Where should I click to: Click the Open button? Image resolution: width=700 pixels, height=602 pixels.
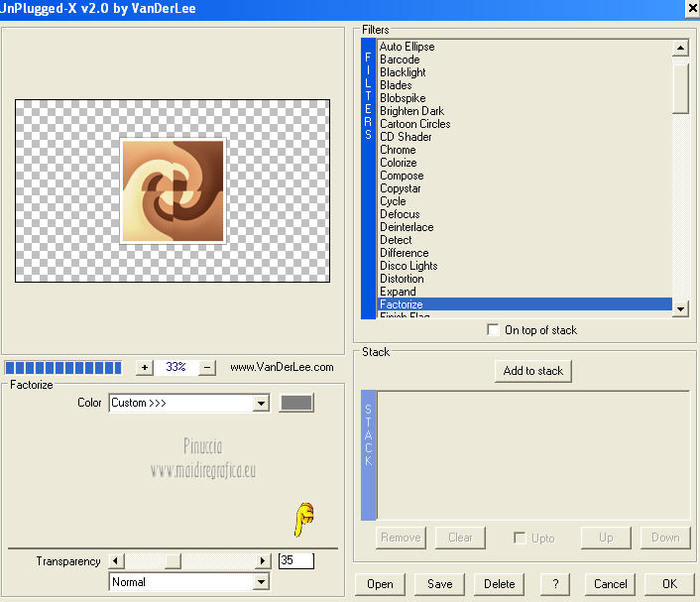pyautogui.click(x=380, y=584)
